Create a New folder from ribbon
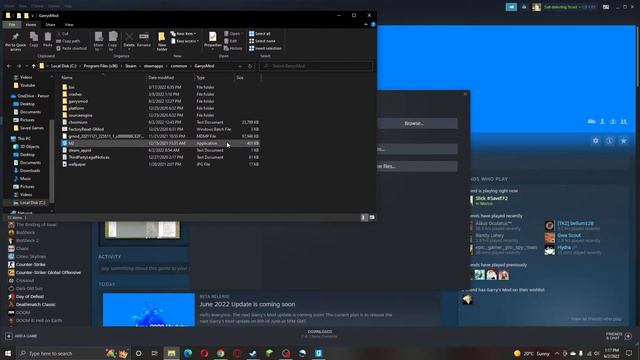 (x=162, y=41)
